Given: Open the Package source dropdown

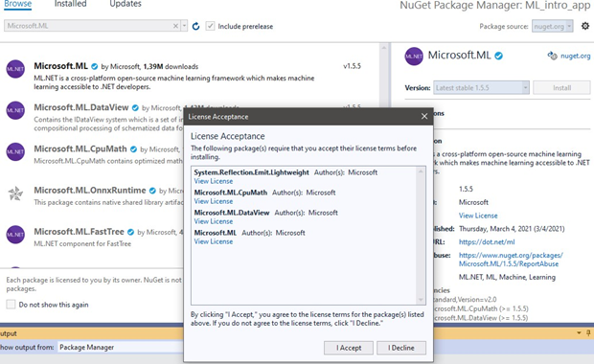Looking at the screenshot, I should tap(553, 26).
